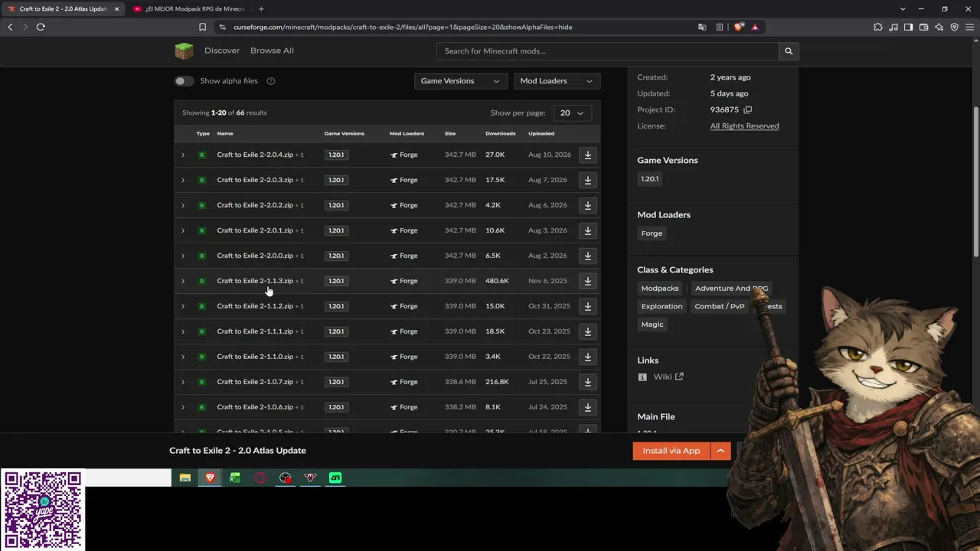
Task: Open the translate page icon
Action: pos(702,27)
